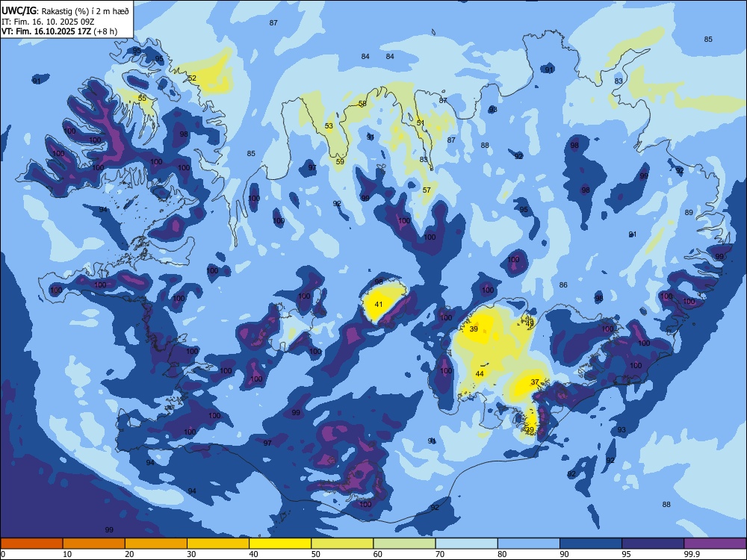The height and width of the screenshot is (560, 747).
Task: Click the 50–60 pale yellow legend swatch
Action: [343, 544]
